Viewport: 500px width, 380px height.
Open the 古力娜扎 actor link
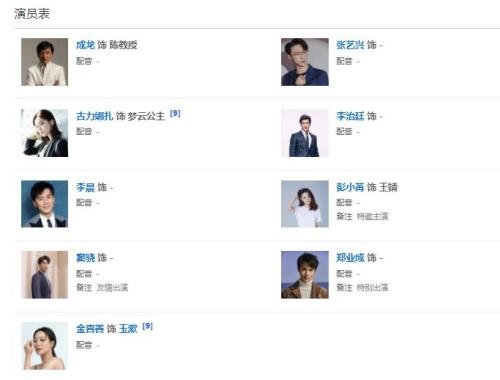(x=95, y=116)
